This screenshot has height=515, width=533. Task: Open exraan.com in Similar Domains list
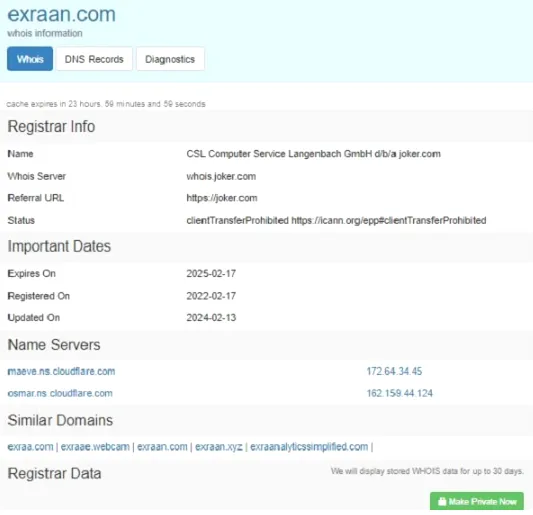tap(162, 446)
